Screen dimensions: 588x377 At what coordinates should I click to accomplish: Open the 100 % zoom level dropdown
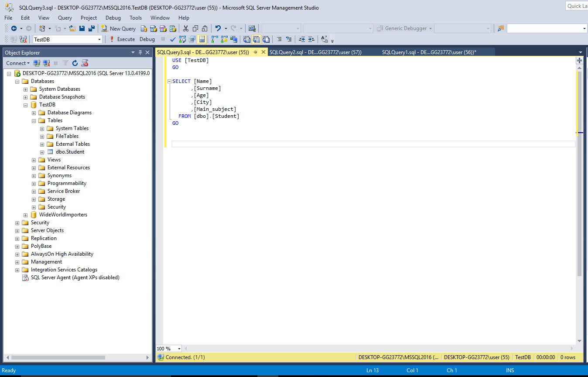point(179,349)
